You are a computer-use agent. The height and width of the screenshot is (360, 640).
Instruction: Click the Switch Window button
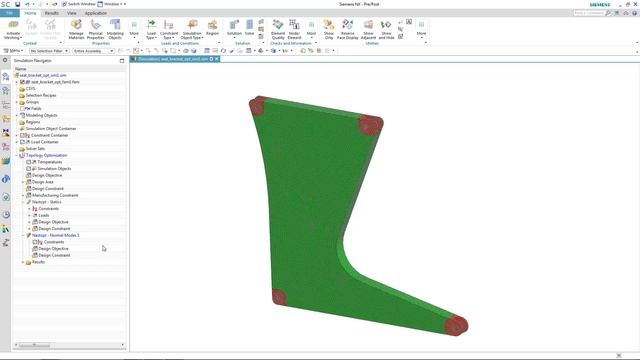point(78,4)
